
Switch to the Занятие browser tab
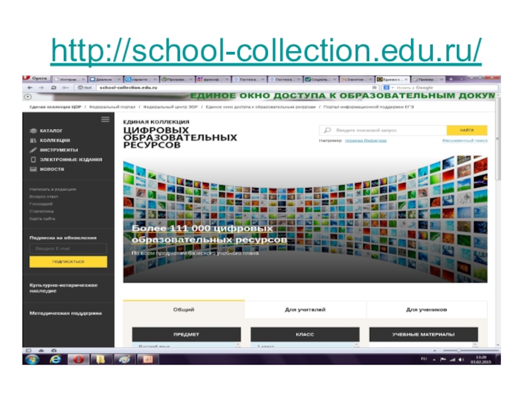(x=356, y=79)
